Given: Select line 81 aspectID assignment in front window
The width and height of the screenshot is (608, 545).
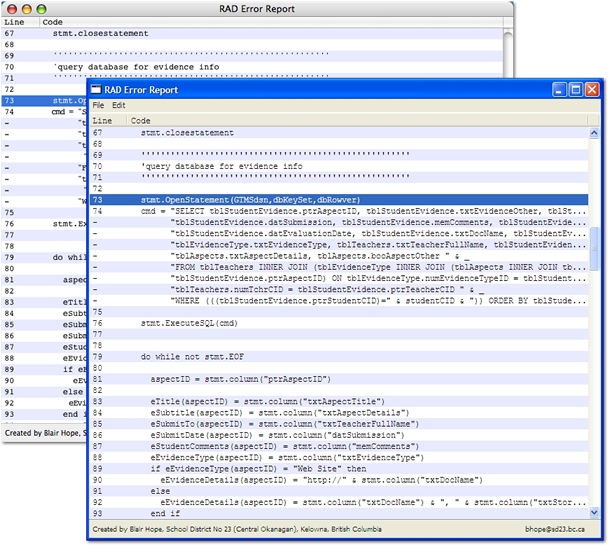Looking at the screenshot, I should click(x=240, y=379).
